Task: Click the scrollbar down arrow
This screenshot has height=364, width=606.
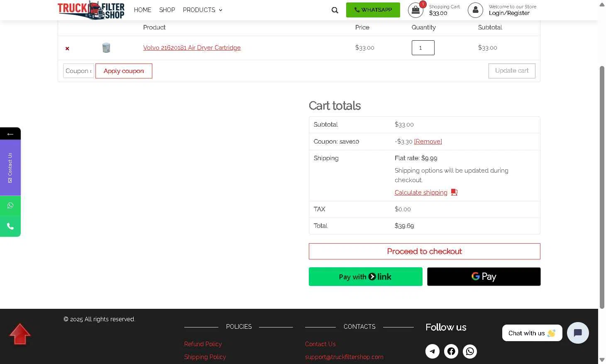Action: 602,359
